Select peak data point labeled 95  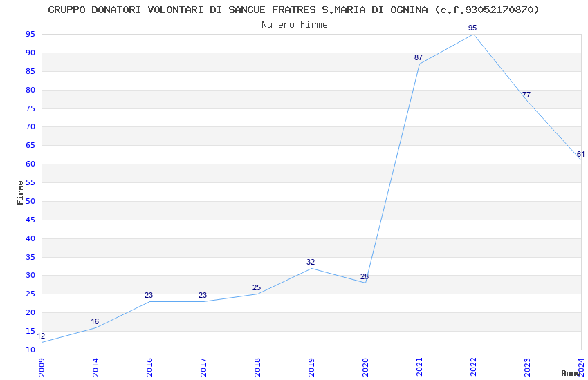click(472, 28)
